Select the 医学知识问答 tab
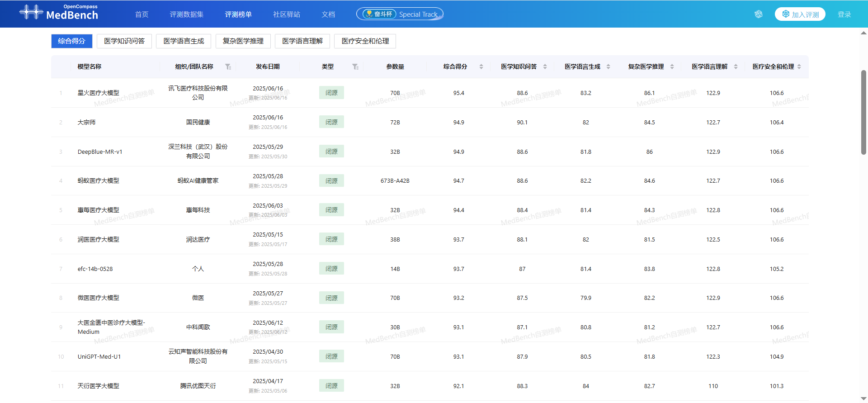Viewport: 868px width, 403px height. (124, 41)
